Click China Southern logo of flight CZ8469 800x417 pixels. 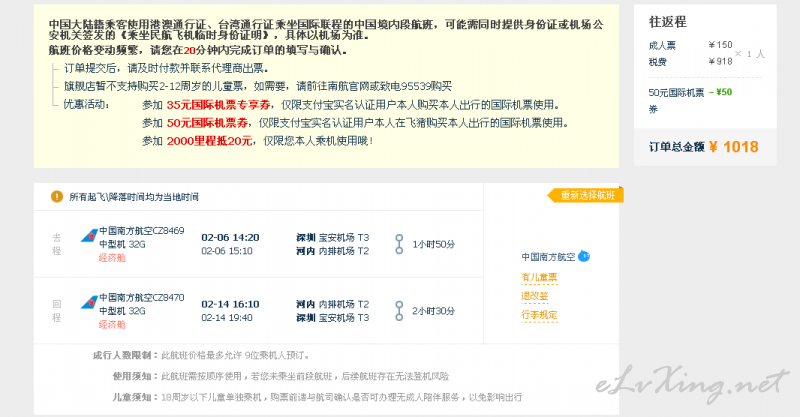tap(89, 236)
